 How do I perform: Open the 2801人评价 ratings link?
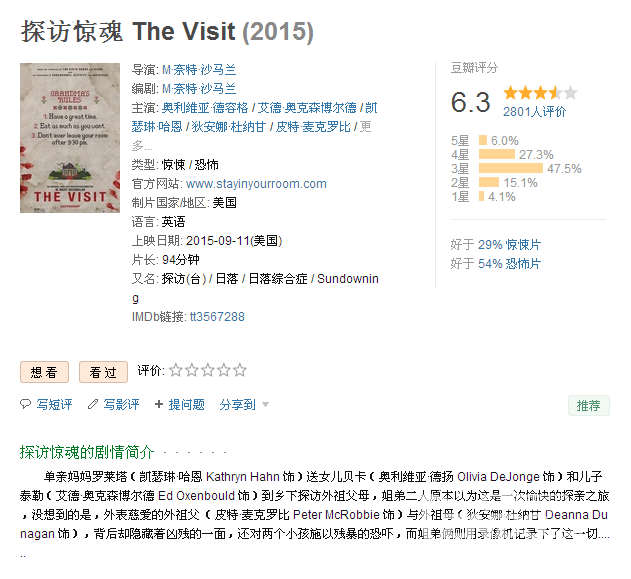tap(534, 112)
